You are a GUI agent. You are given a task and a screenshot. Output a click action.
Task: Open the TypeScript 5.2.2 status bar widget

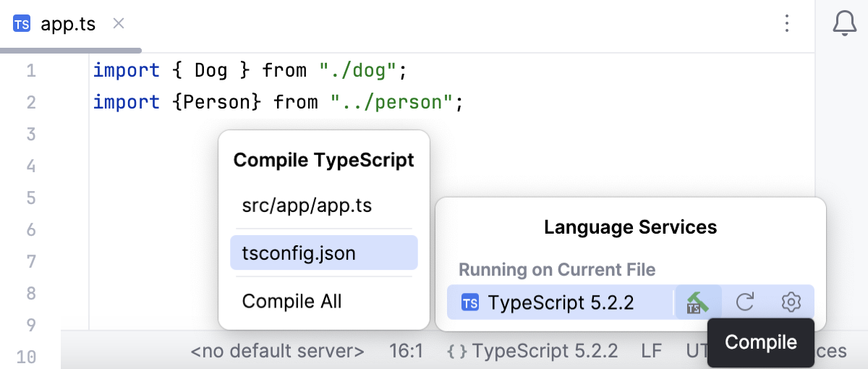pos(544,352)
